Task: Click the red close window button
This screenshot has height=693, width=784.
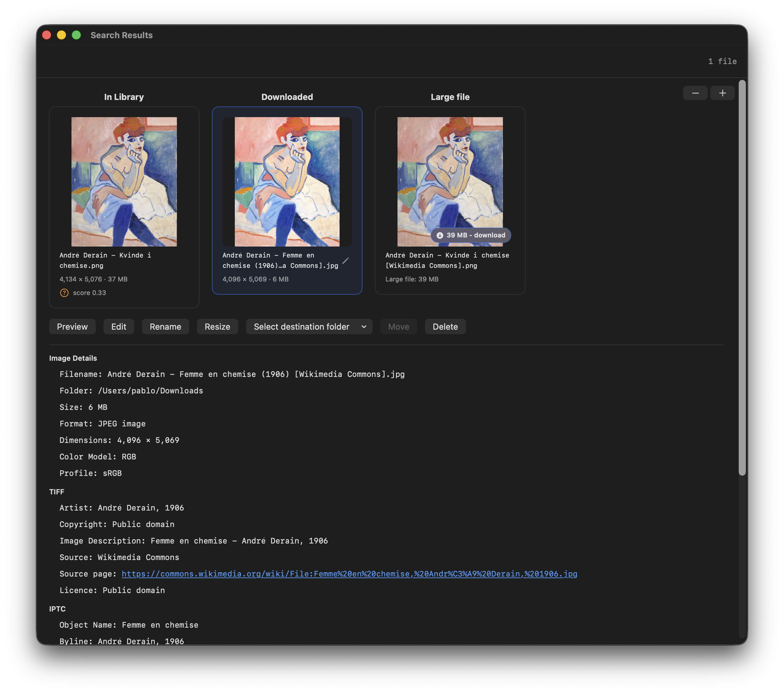Action: [x=47, y=35]
